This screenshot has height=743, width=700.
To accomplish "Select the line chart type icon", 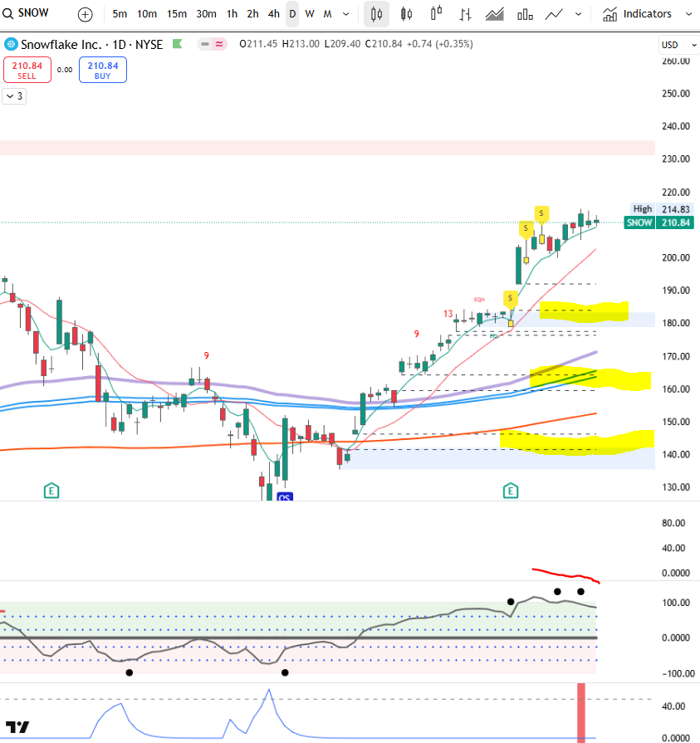I will (x=554, y=15).
